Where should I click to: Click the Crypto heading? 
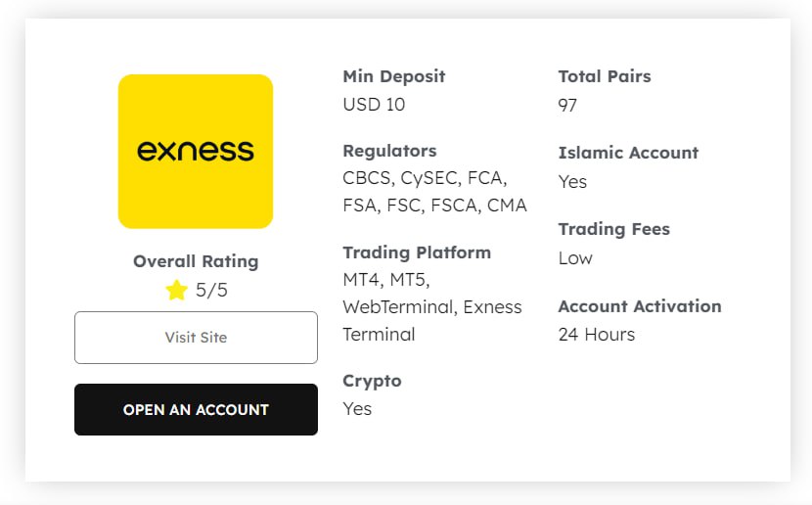372,381
